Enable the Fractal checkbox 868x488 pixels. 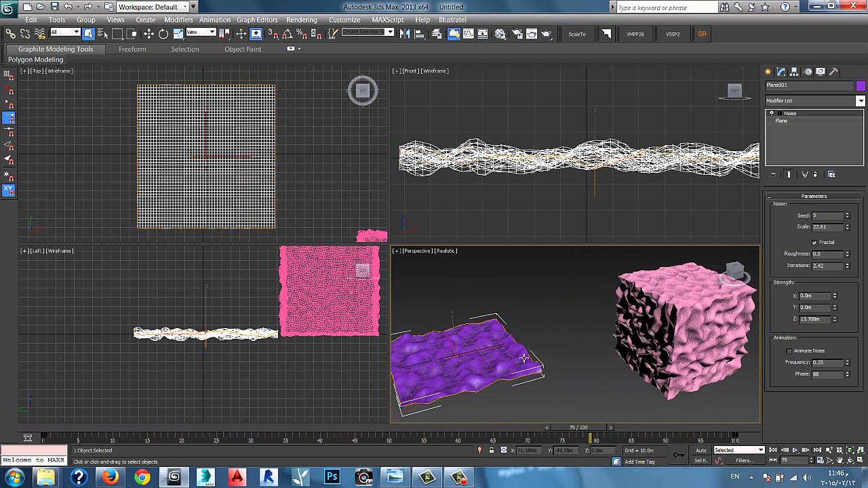[x=814, y=242]
